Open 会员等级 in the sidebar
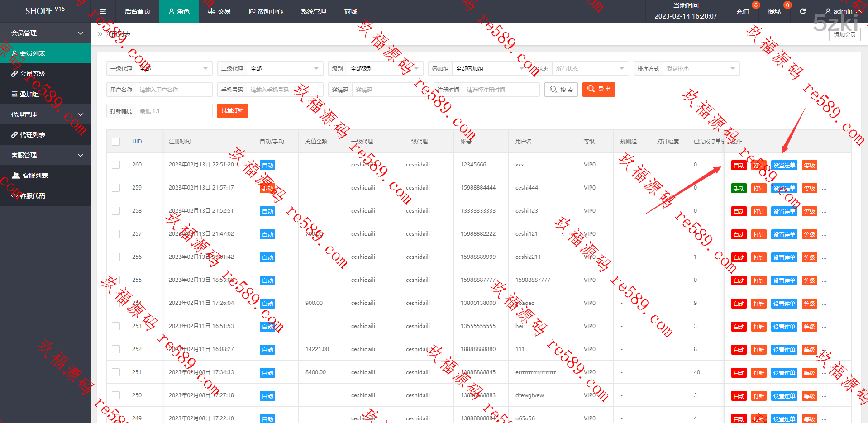The image size is (868, 423). click(33, 74)
